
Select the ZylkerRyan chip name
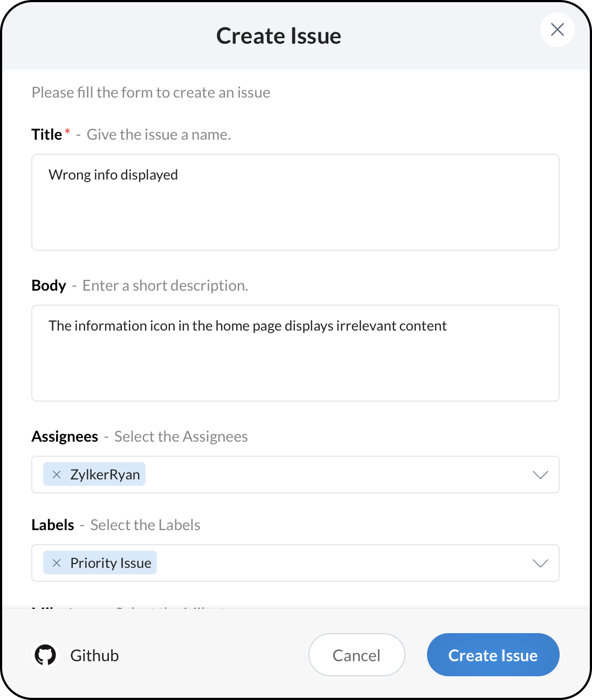[x=105, y=475]
